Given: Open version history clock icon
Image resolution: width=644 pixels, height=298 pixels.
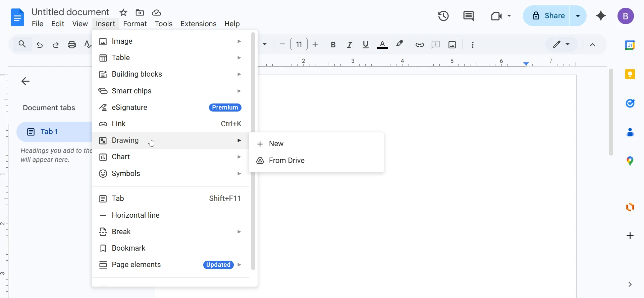Looking at the screenshot, I should coord(443,16).
